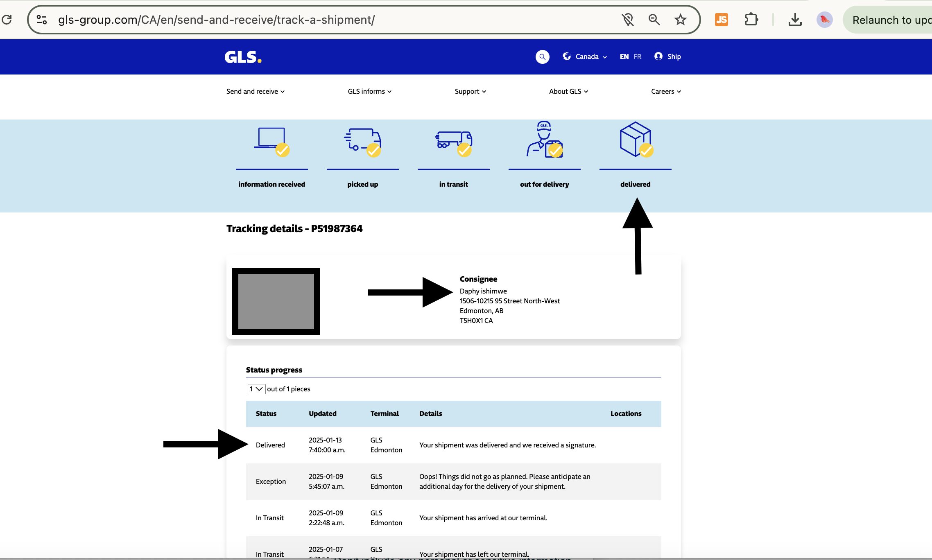
Task: Open the Chrome profile avatar
Action: [824, 19]
